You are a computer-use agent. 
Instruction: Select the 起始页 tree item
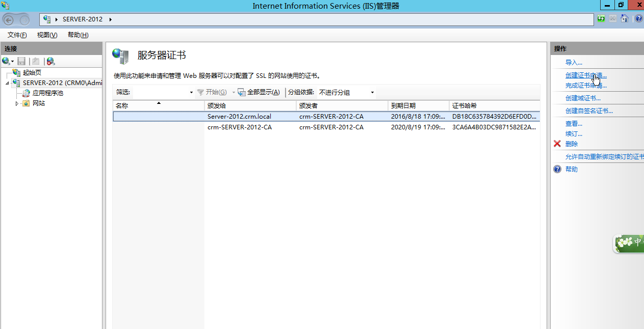pos(32,73)
